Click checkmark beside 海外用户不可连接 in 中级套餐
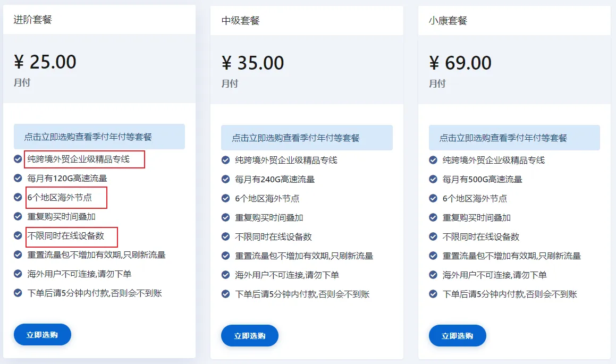This screenshot has width=616, height=364. 225,275
